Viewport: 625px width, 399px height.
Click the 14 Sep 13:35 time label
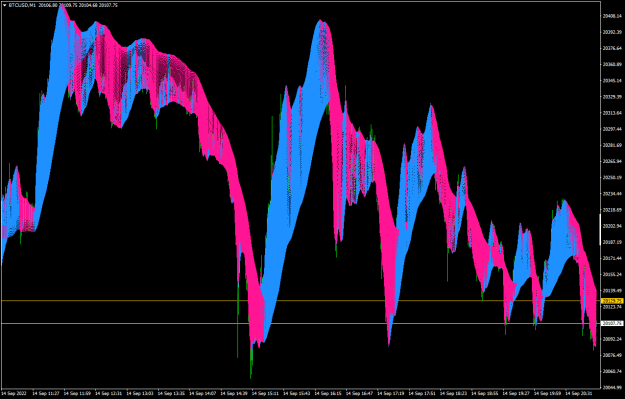tap(171, 393)
